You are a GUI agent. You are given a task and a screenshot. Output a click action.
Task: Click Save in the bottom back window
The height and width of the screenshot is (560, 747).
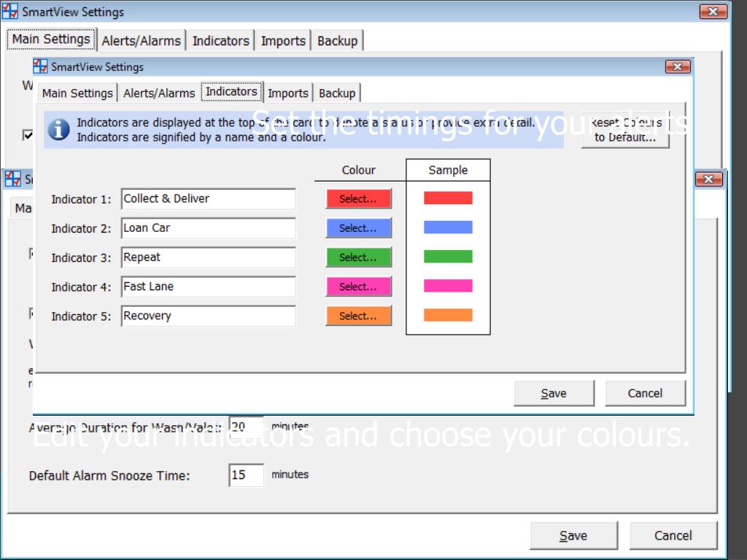click(573, 536)
